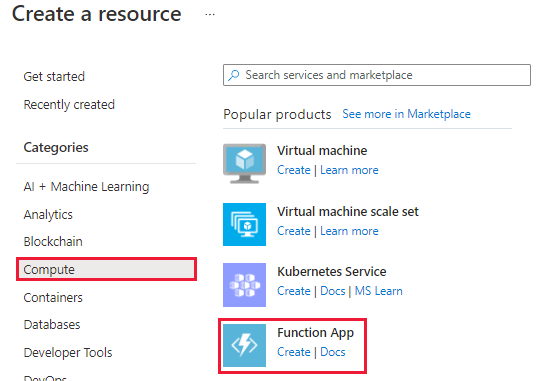Screen dimensions: 536x381
Task: Select the Compute category
Action: click(106, 269)
